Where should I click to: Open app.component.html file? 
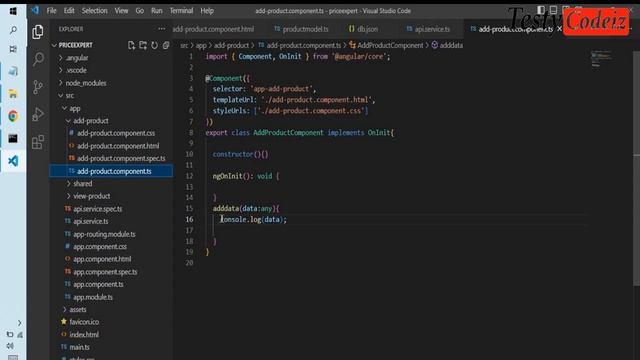pyautogui.click(x=102, y=259)
